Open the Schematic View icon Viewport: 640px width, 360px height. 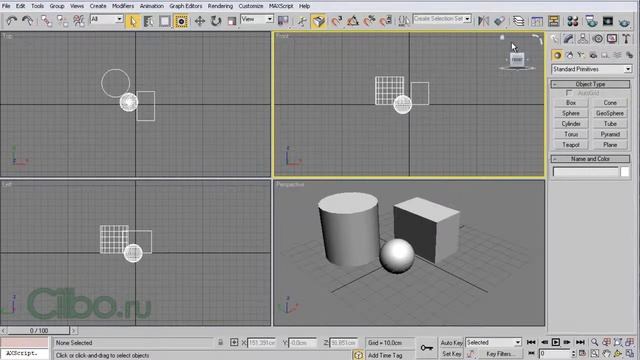(x=553, y=21)
